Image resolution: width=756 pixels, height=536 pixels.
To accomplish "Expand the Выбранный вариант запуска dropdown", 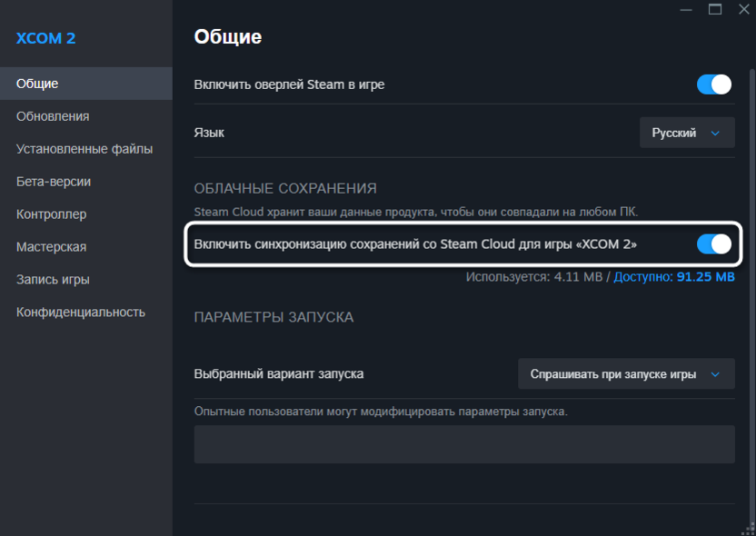I will [x=626, y=374].
